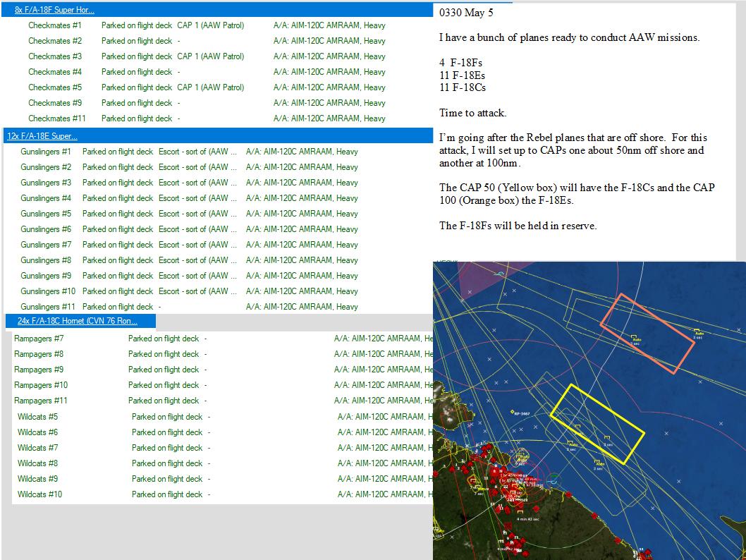Click the RP-3467 reference point marker on map
This screenshot has height=560, width=746.
tap(513, 412)
